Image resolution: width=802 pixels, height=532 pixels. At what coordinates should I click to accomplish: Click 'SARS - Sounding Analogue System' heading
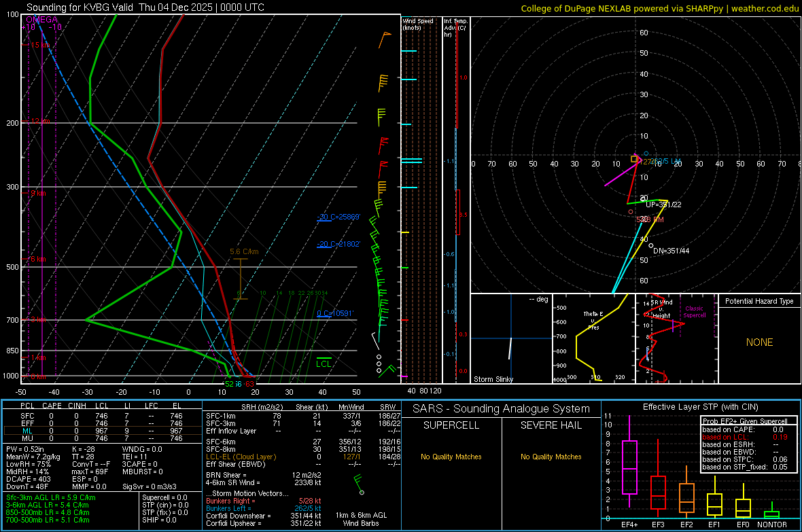[502, 409]
